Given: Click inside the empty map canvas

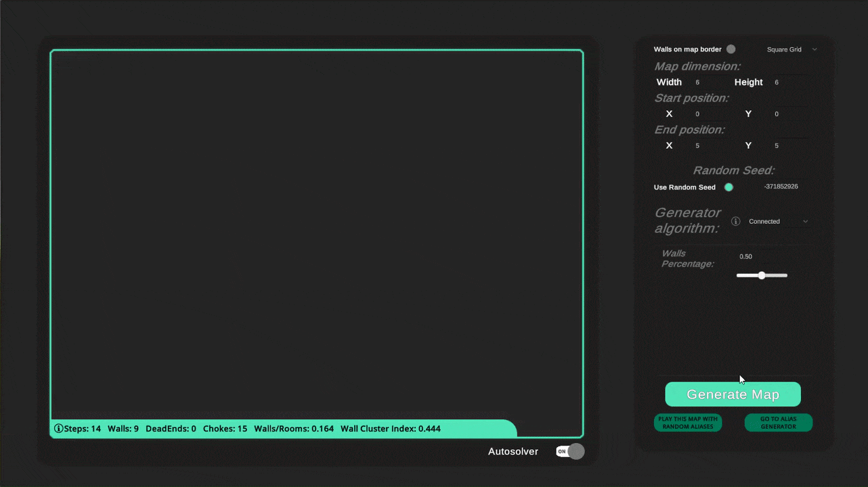Looking at the screenshot, I should (x=316, y=230).
